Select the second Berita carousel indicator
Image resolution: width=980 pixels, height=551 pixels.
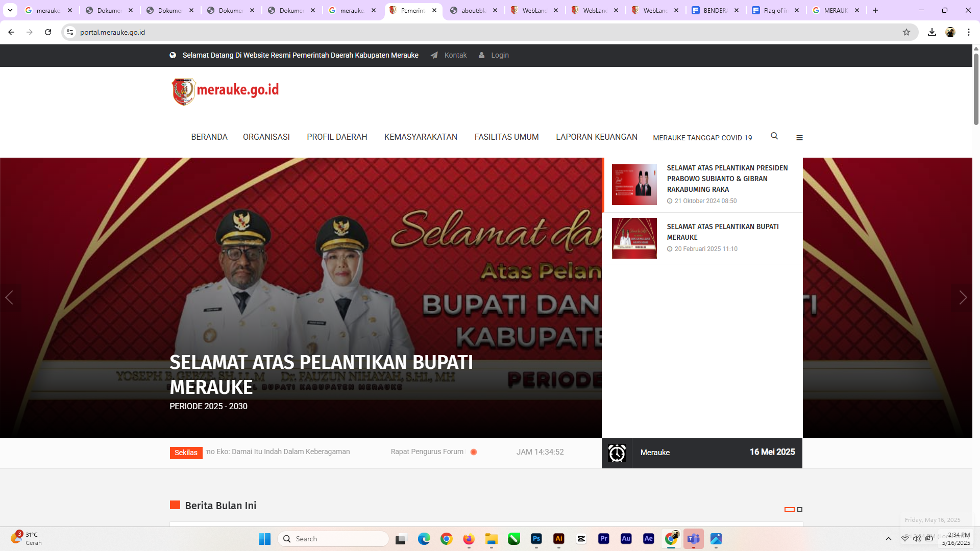[x=800, y=510]
